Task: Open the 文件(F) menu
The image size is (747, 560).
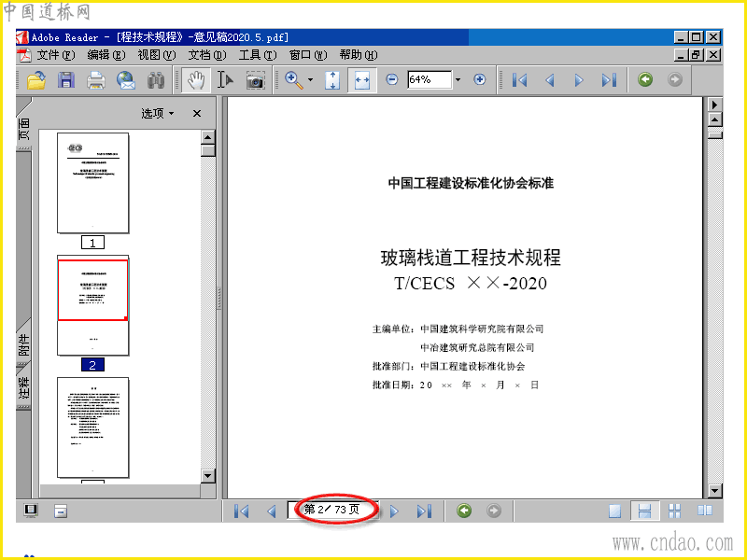Action: tap(56, 55)
